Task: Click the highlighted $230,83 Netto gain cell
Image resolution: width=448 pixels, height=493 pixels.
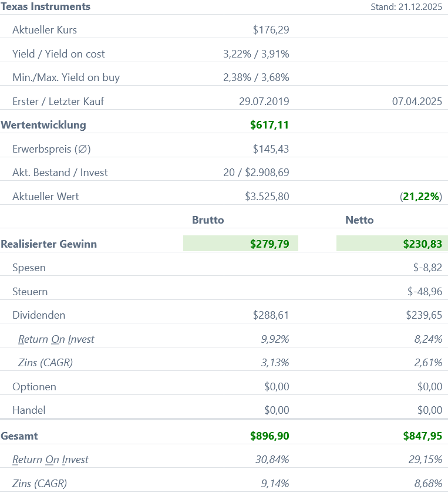Action: click(422, 244)
